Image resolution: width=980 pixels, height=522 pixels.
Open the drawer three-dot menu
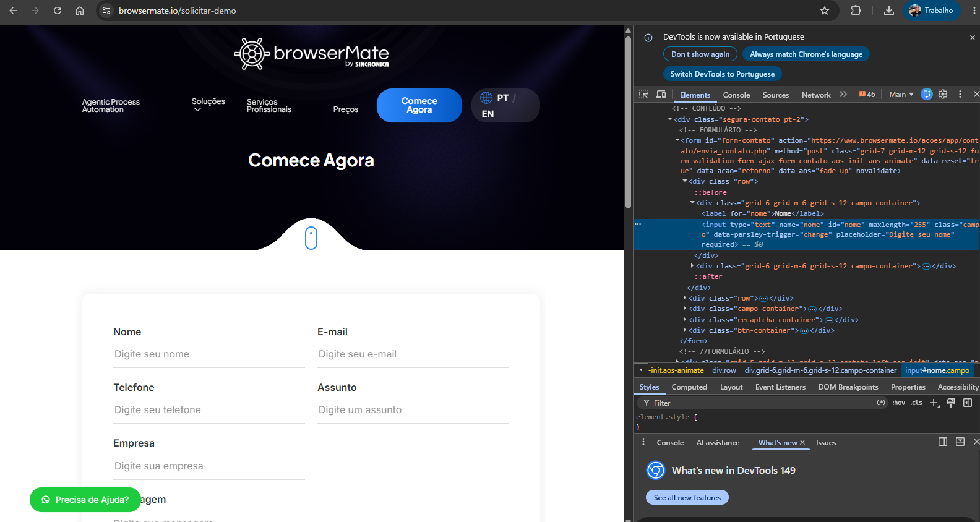point(643,442)
